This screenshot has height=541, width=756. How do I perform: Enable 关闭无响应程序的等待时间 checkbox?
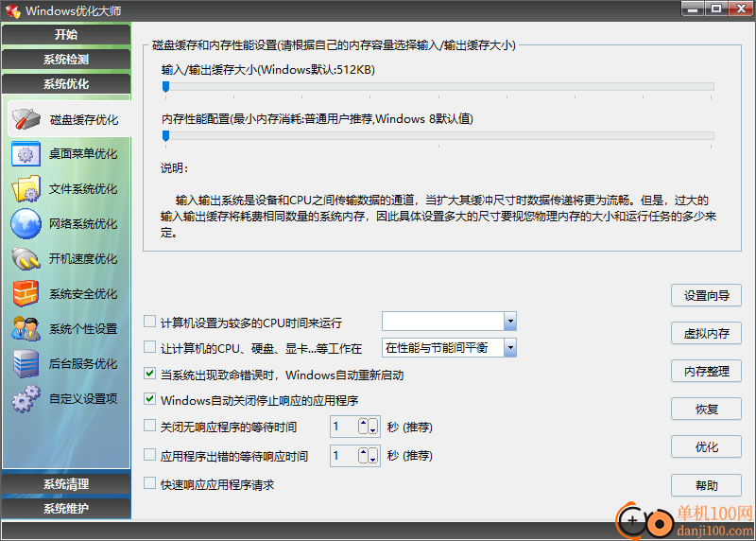click(150, 426)
